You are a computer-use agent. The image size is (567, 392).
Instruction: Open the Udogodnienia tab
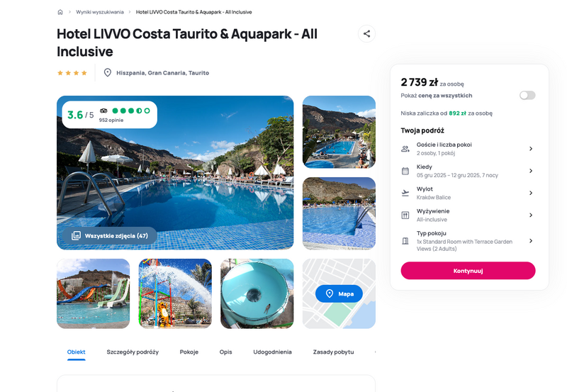point(272,352)
